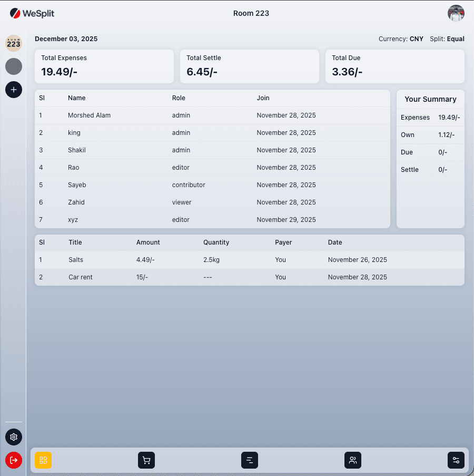Open settings gear in sidebar
Screen dimensions: 474x476
click(x=14, y=436)
